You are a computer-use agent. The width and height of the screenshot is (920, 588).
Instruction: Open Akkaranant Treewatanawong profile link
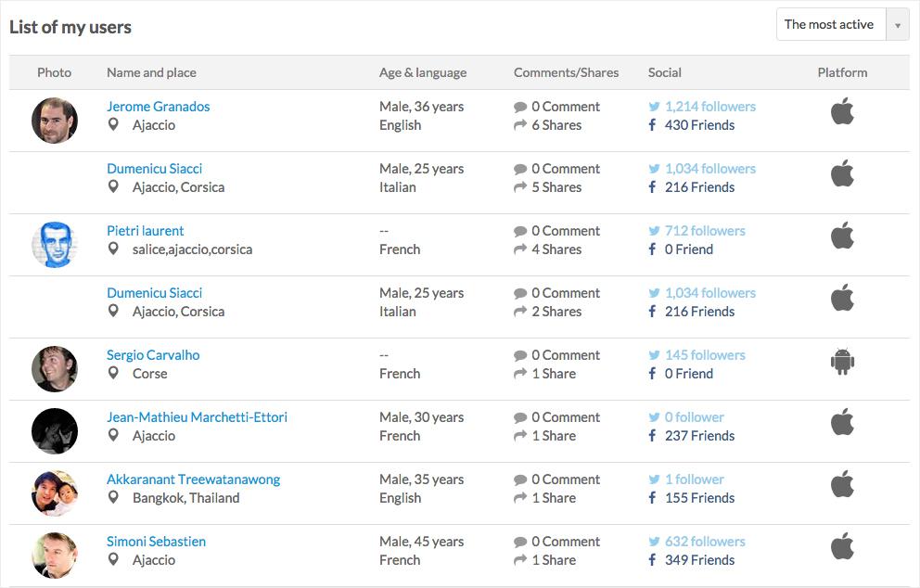[x=193, y=479]
